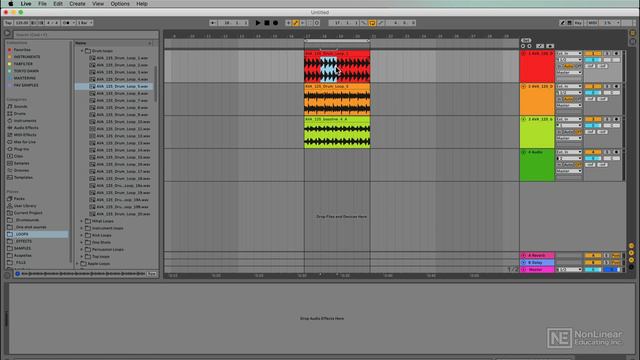This screenshot has width=640, height=360.
Task: Open the Instruments category in browser
Action: point(25,121)
